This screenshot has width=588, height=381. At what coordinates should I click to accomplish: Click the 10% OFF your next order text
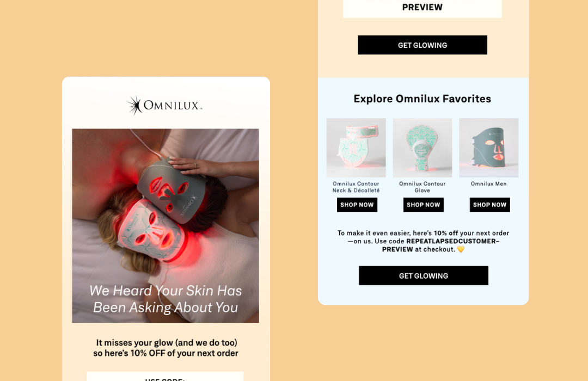tap(184, 353)
